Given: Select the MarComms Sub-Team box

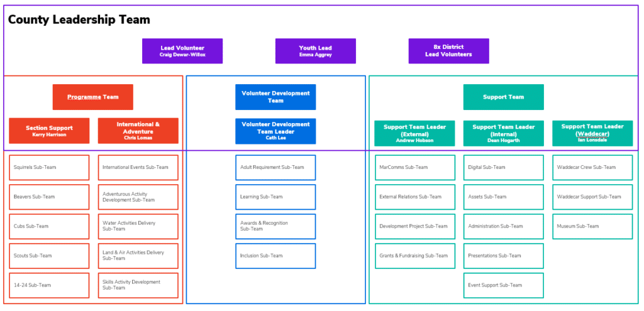Looking at the screenshot, I should click(414, 167).
